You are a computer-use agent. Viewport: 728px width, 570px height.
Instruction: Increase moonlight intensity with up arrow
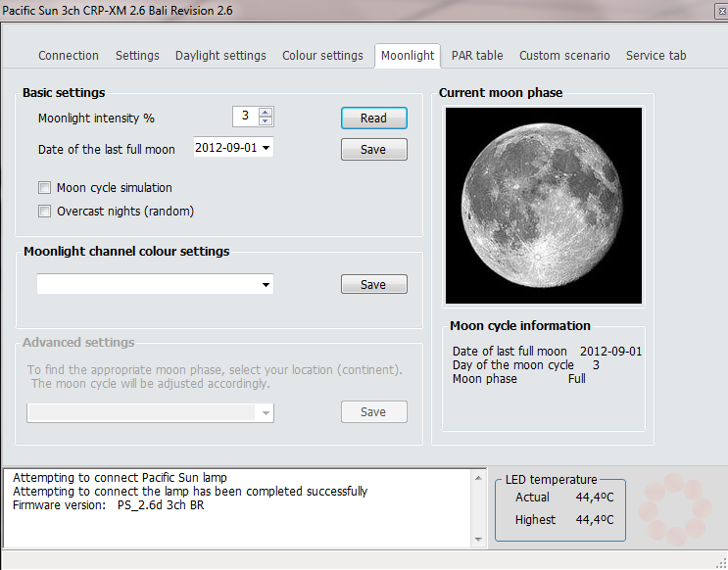266,113
